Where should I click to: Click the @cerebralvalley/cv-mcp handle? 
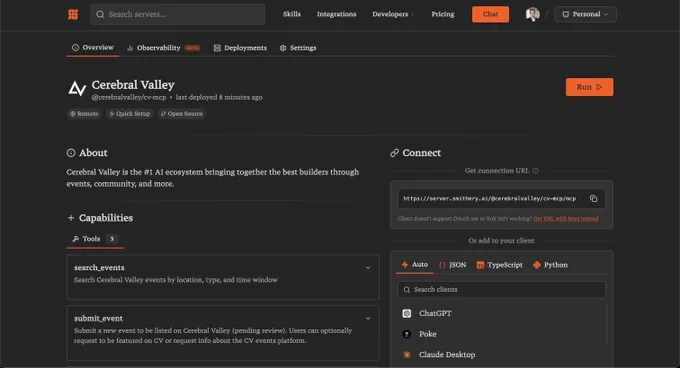pos(129,98)
